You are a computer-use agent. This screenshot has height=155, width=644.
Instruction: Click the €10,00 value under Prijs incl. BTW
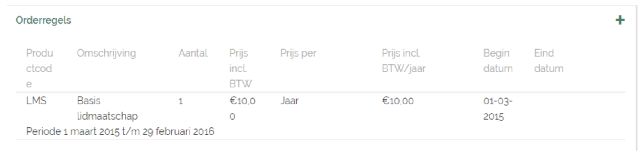coord(242,108)
